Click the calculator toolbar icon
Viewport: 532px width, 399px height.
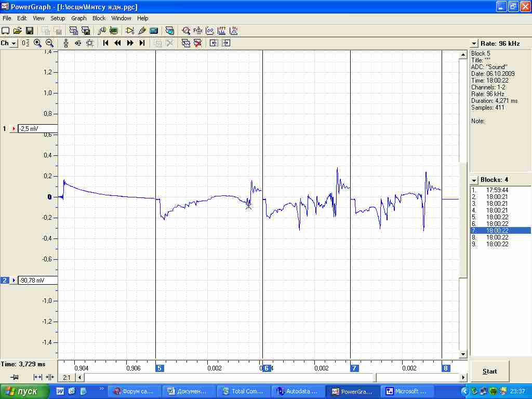154,31
